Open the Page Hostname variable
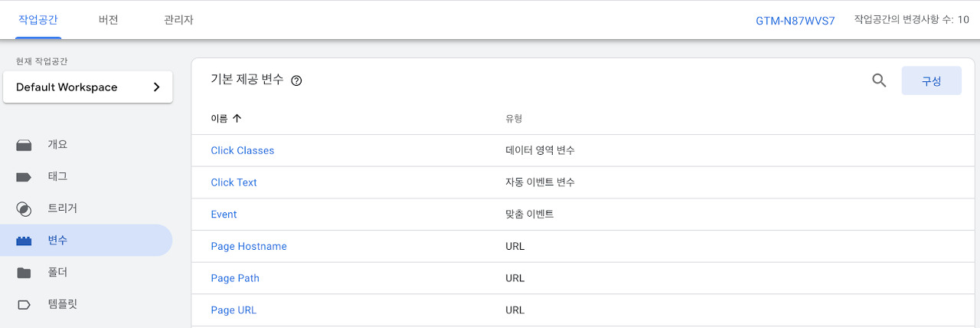This screenshot has height=328, width=980. pos(249,247)
